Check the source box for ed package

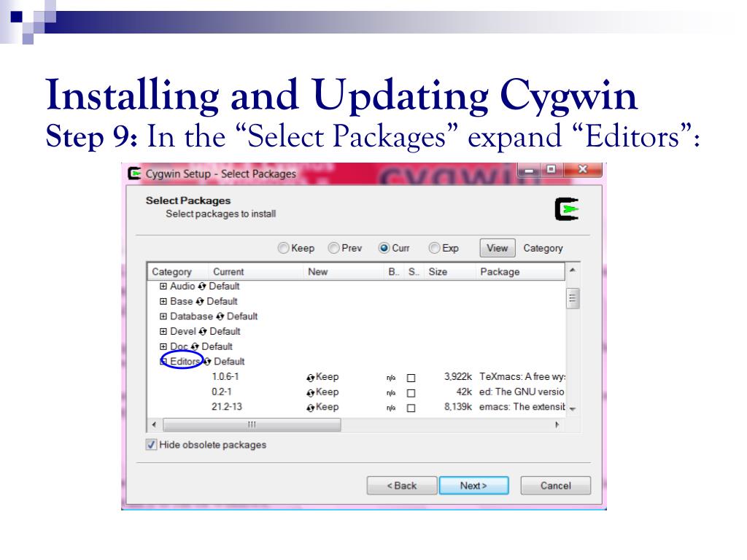tap(411, 393)
